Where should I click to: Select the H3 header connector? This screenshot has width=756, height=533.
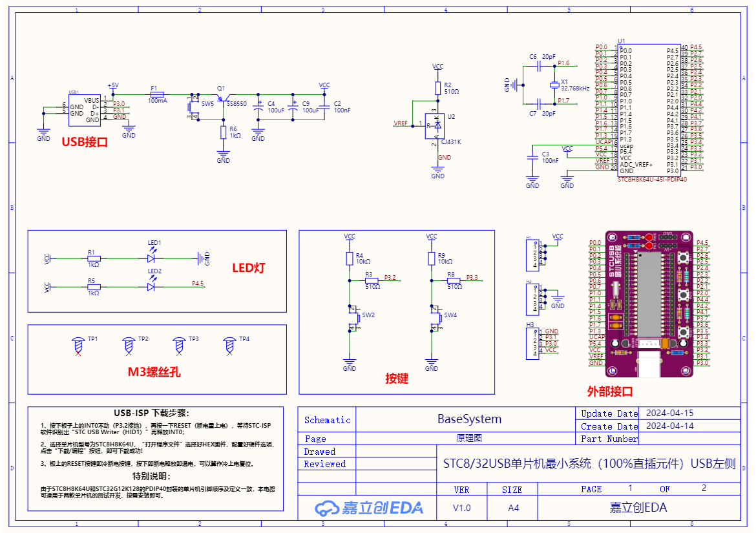click(x=532, y=344)
